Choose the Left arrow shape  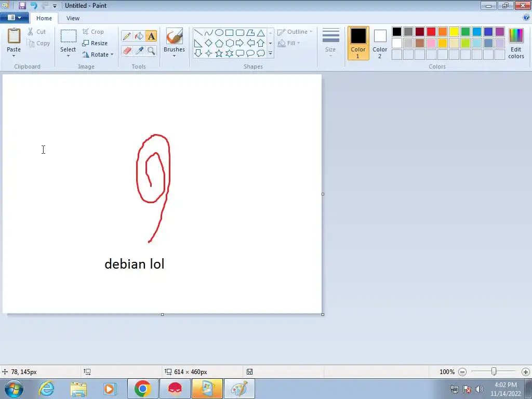point(250,43)
